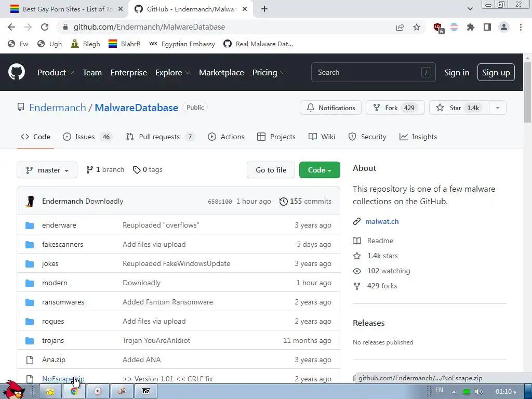
Task: Click Team in the GitHub header
Action: [x=92, y=73]
